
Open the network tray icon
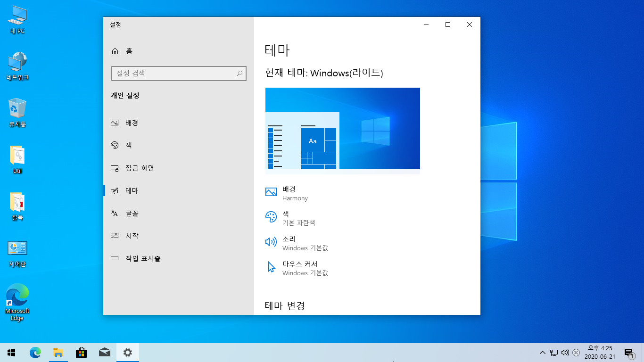point(554,353)
